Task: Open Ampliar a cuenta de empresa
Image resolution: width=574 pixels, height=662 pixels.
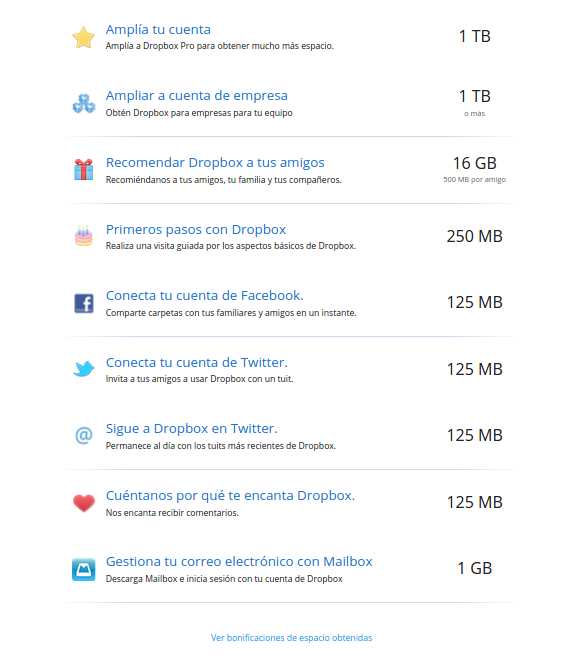Action: point(197,96)
